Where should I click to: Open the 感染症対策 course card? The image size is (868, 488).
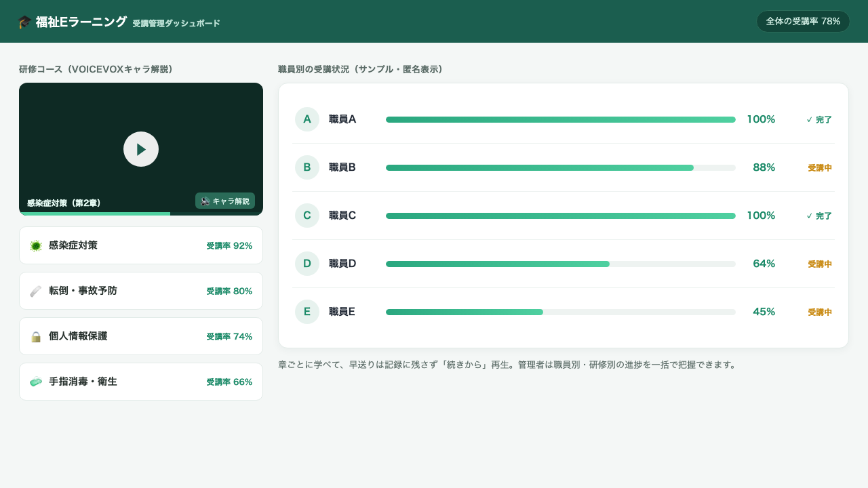pyautogui.click(x=141, y=245)
